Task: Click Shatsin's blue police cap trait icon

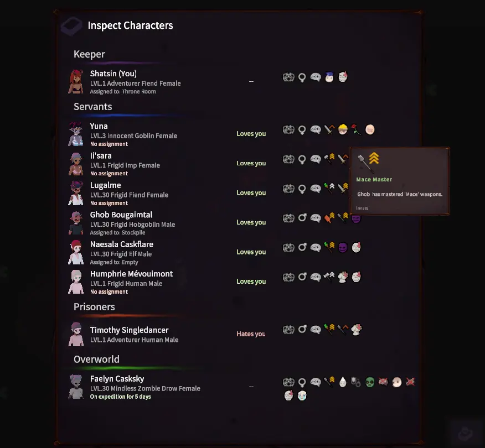Action: (x=329, y=77)
